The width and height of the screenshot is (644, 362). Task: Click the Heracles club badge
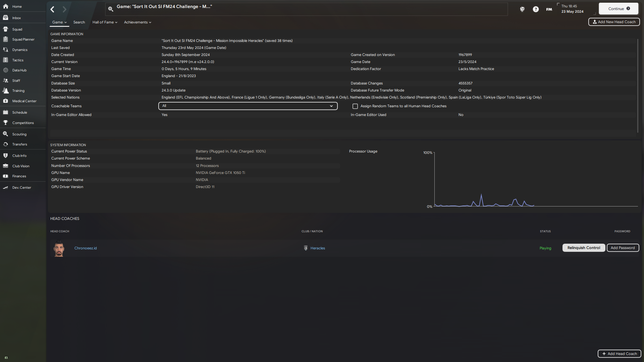pyautogui.click(x=306, y=248)
